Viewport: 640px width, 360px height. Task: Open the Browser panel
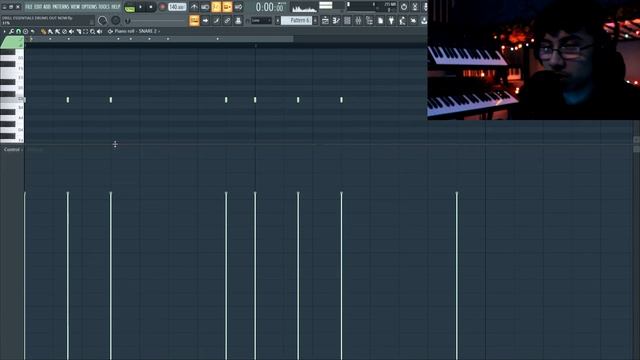point(369,20)
